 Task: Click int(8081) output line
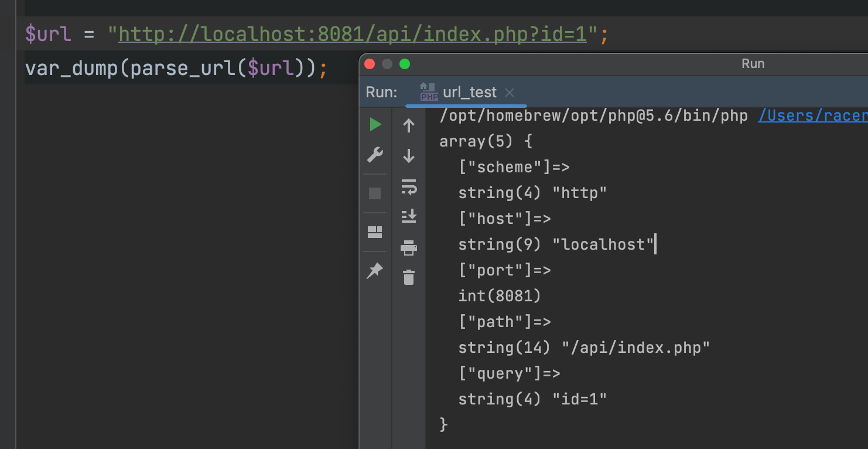(500, 296)
